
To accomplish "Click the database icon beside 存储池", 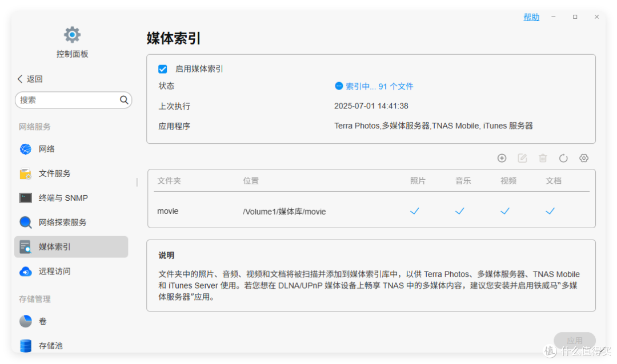I will click(26, 346).
